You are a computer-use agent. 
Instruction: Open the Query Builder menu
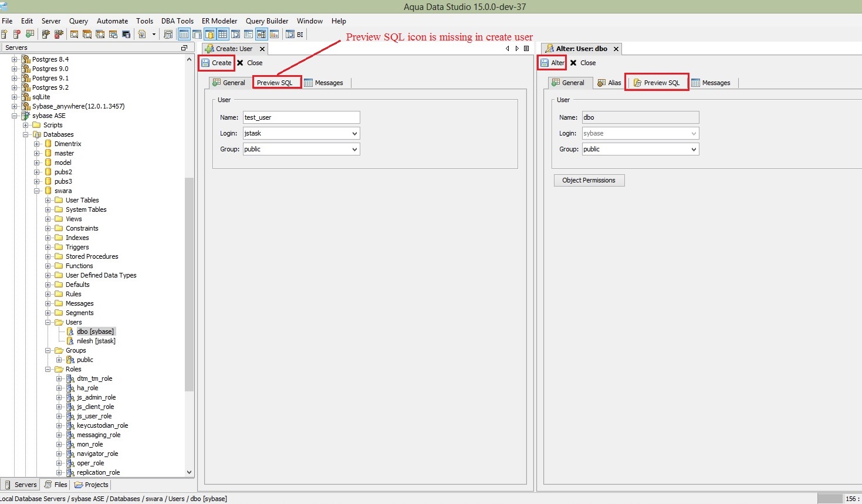point(267,21)
